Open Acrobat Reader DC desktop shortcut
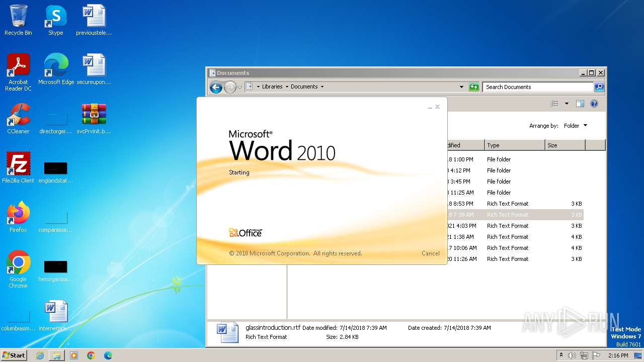The height and width of the screenshot is (362, 644). [18, 72]
